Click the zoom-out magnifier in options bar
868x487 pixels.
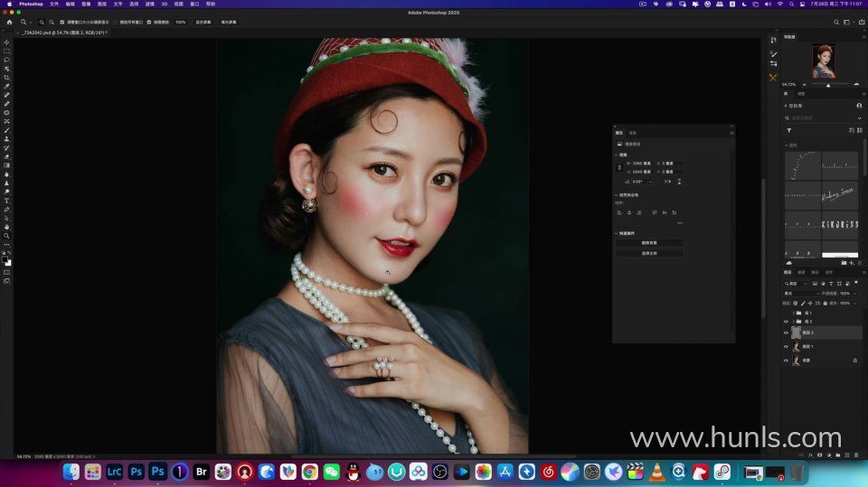pos(52,22)
